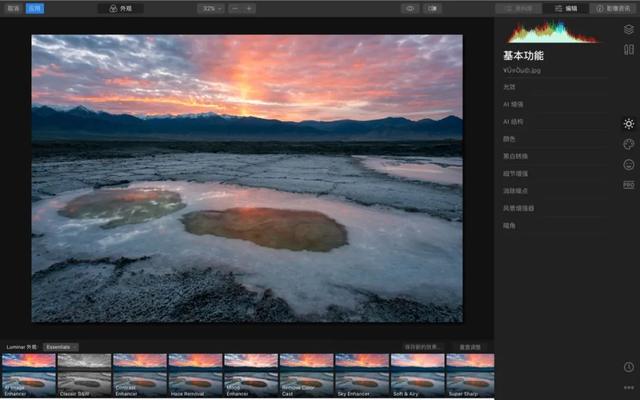
Task: Select the Creative palette icon
Action: pyautogui.click(x=628, y=144)
